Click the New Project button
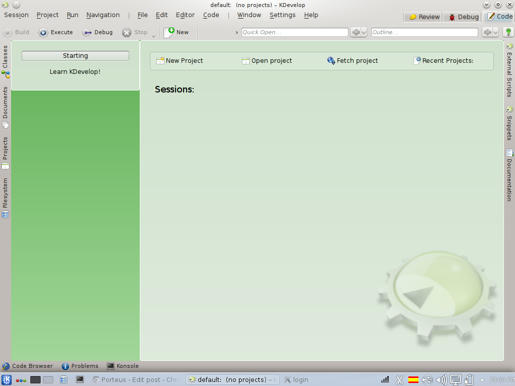 180,61
